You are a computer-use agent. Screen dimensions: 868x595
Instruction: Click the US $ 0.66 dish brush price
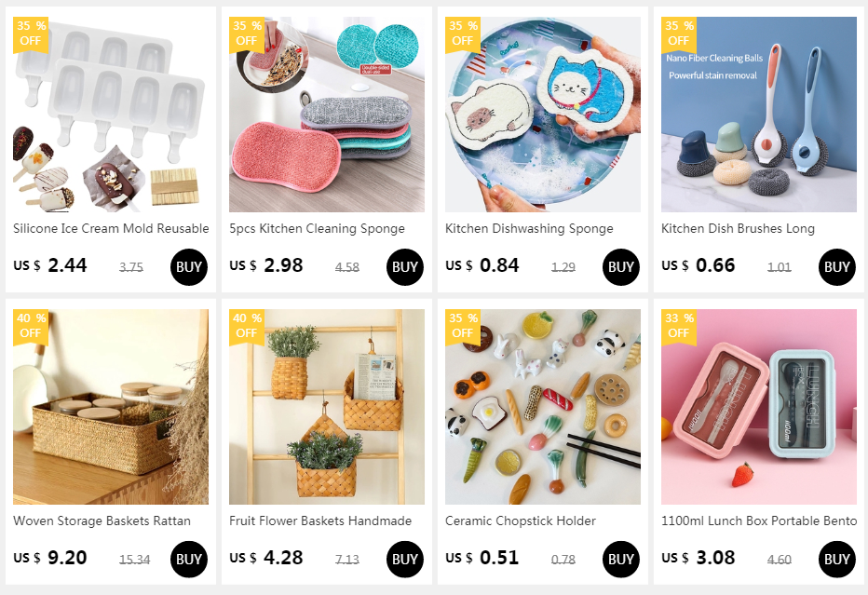point(698,265)
